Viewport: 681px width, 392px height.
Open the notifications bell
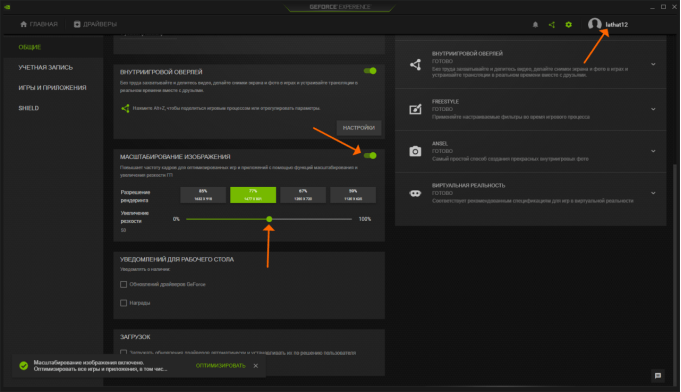click(535, 25)
